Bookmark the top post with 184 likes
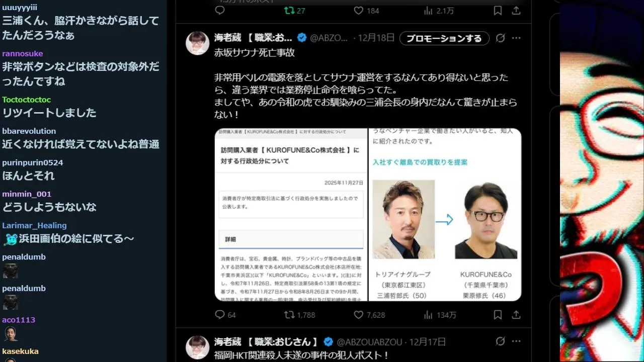Image resolution: width=644 pixels, height=362 pixels. pyautogui.click(x=498, y=11)
